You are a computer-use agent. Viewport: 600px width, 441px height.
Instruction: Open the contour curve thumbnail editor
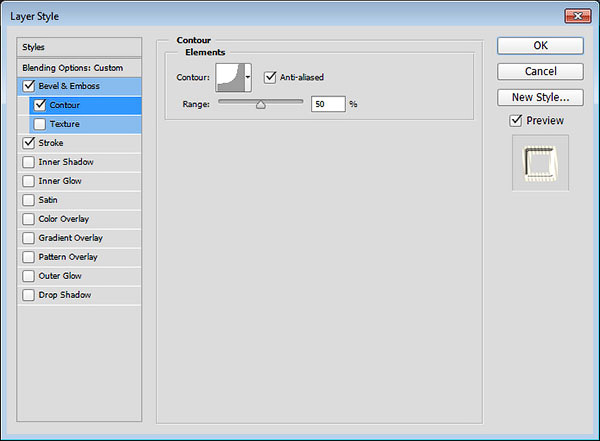230,78
